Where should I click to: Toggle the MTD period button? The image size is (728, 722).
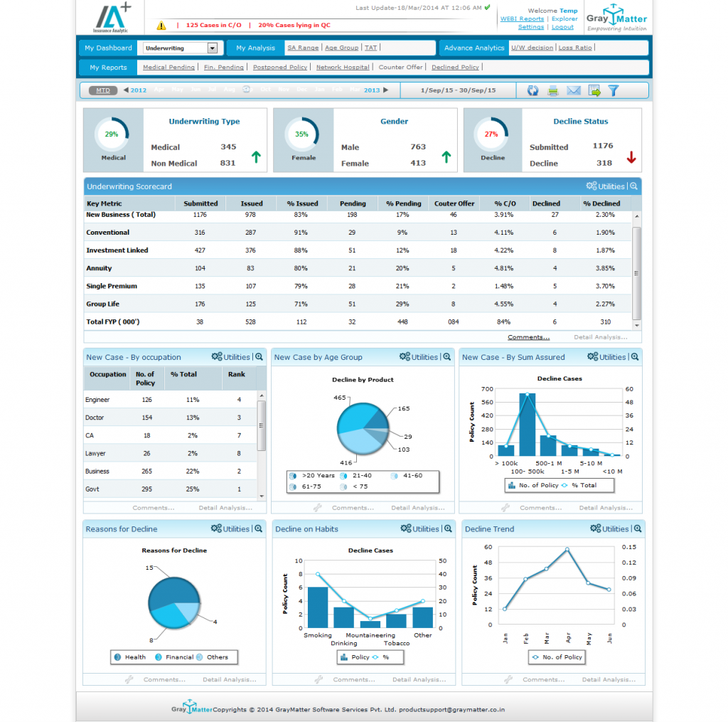point(103,90)
